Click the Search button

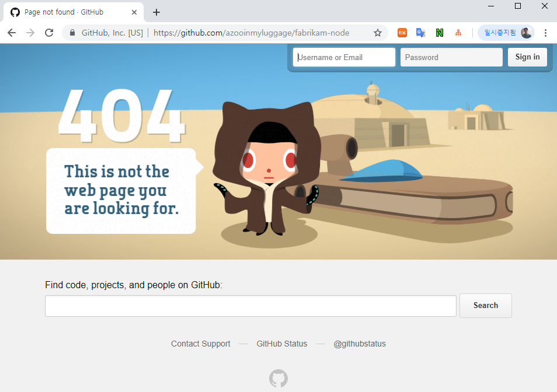pyautogui.click(x=486, y=306)
